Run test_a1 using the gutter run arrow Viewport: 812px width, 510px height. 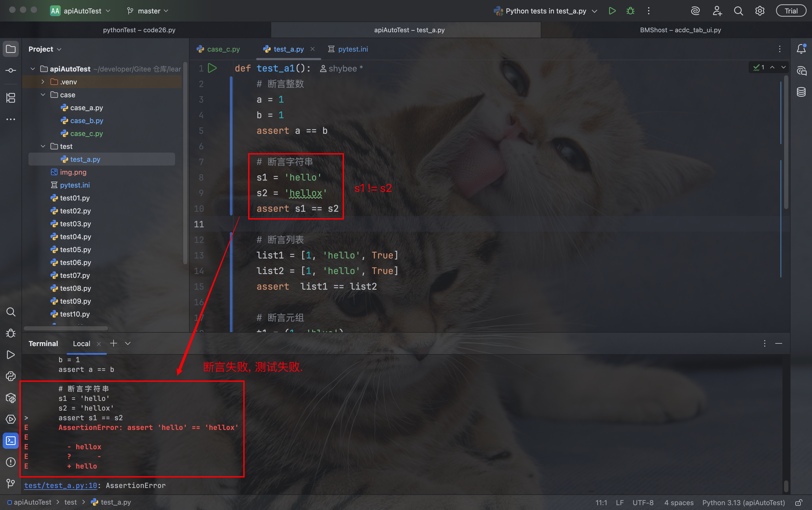coord(212,68)
